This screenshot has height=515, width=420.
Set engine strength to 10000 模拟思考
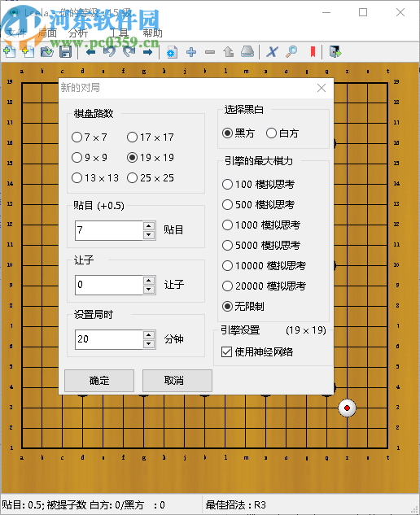pyautogui.click(x=265, y=265)
